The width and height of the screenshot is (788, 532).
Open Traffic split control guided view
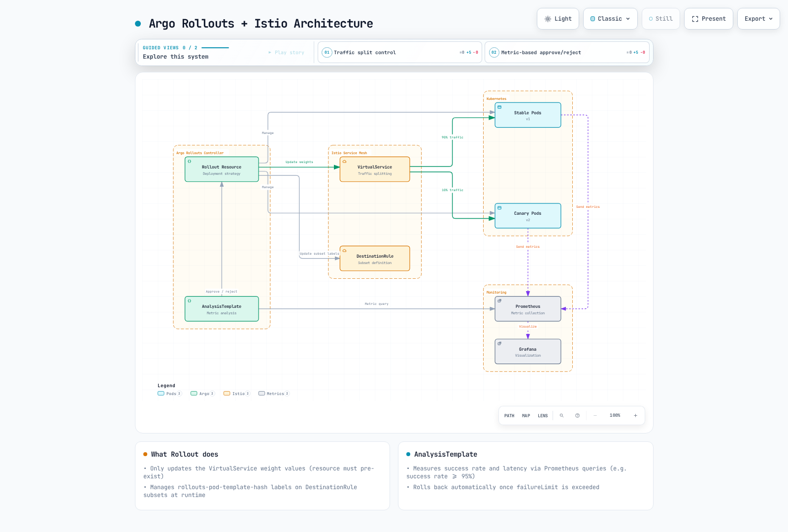click(x=400, y=52)
